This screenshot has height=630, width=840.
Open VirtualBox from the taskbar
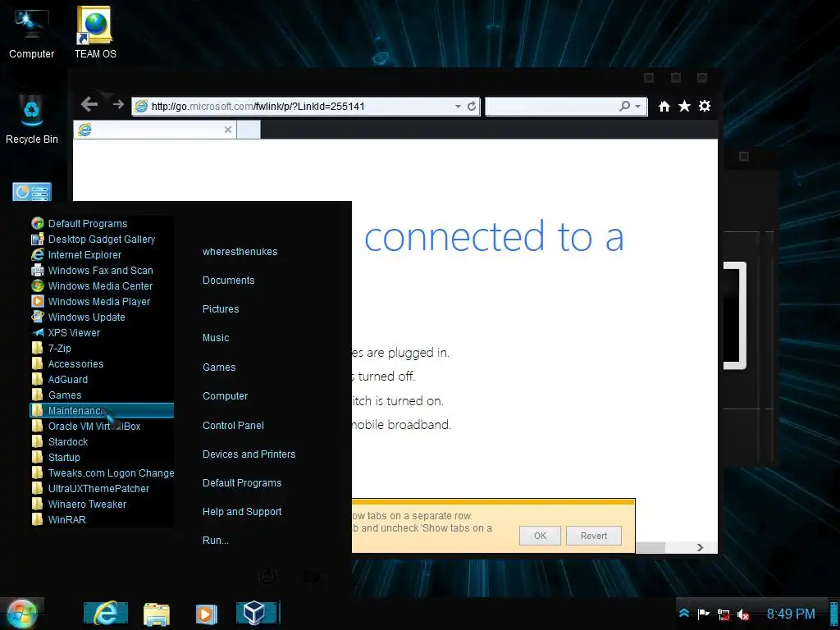tap(257, 614)
